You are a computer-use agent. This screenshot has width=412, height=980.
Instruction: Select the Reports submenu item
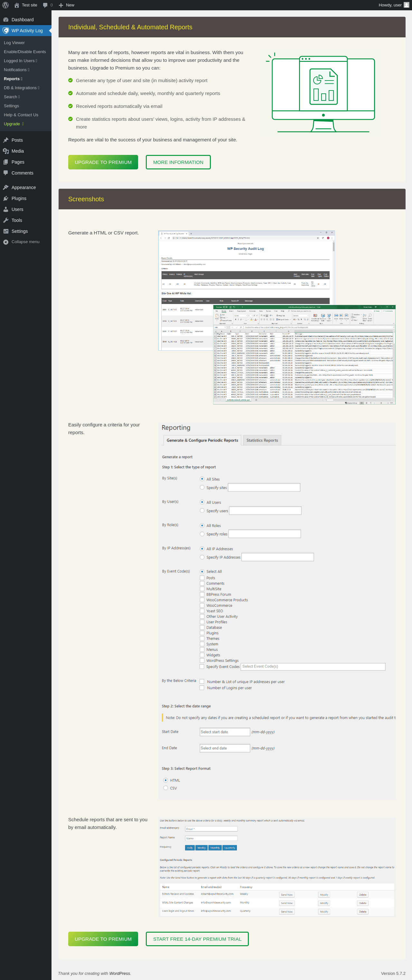(x=13, y=79)
